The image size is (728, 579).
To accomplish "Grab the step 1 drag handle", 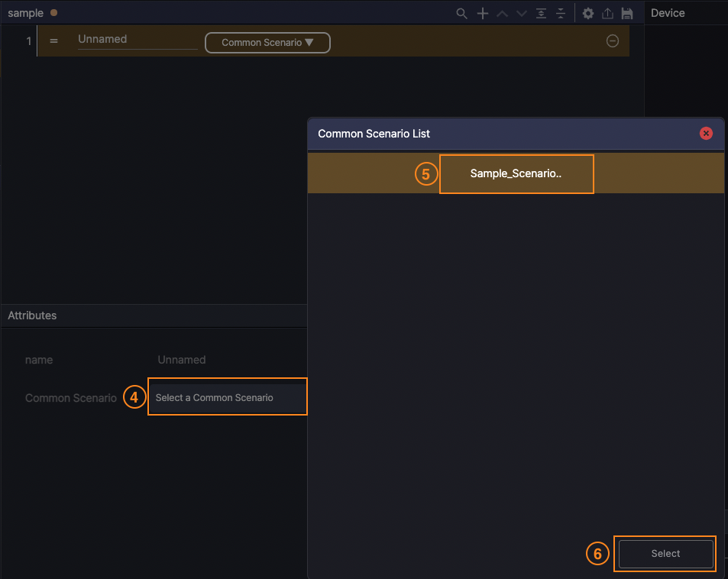I will pyautogui.click(x=53, y=41).
